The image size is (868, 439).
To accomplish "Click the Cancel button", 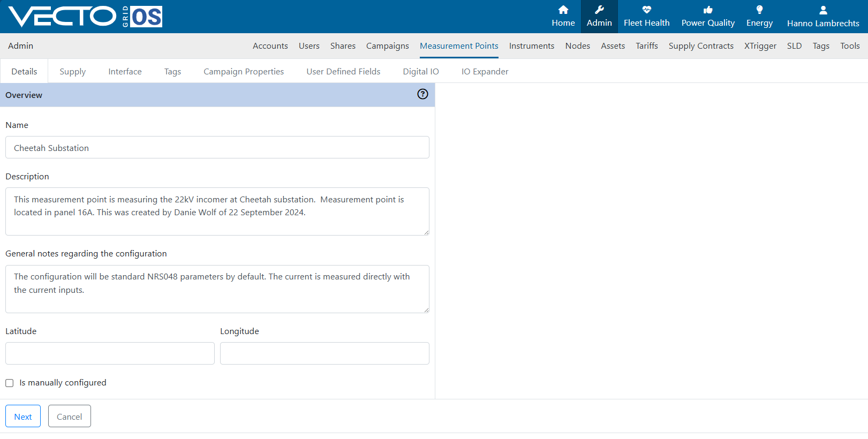I will tap(70, 416).
